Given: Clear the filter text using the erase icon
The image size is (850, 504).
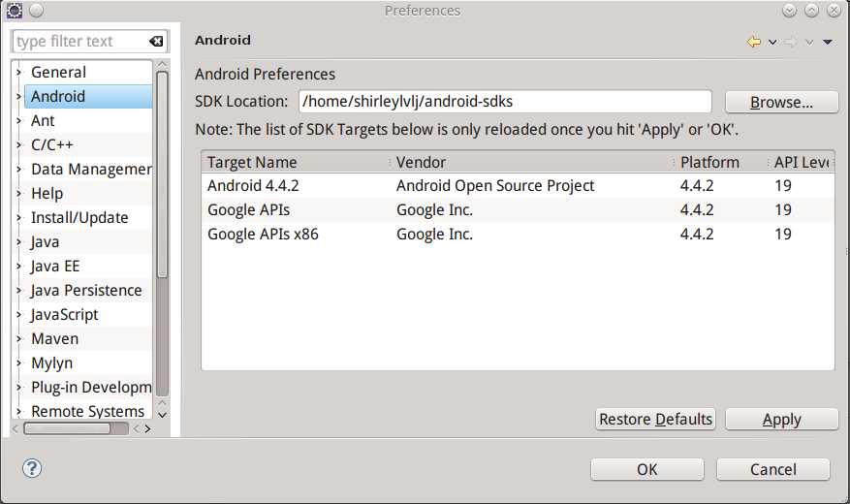Looking at the screenshot, I should coord(156,41).
